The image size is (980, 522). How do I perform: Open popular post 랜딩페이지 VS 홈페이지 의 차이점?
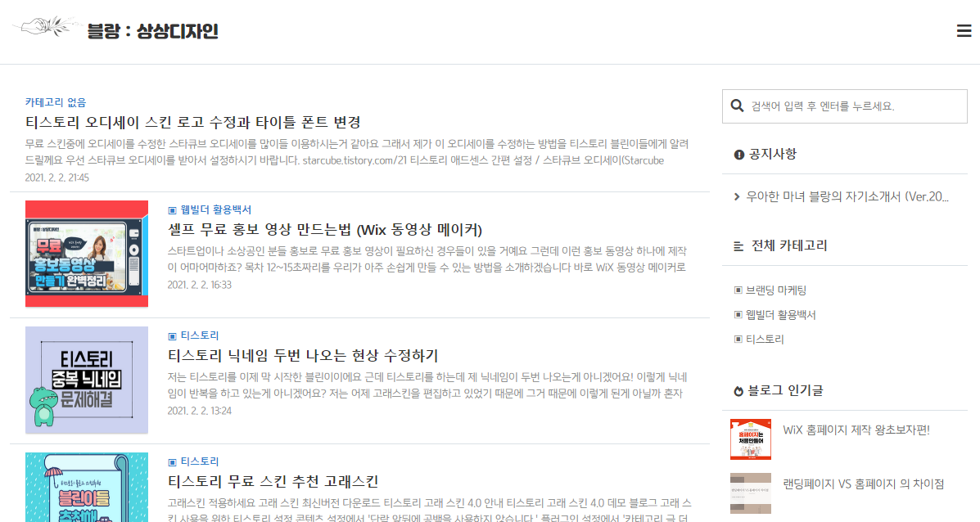tap(863, 484)
